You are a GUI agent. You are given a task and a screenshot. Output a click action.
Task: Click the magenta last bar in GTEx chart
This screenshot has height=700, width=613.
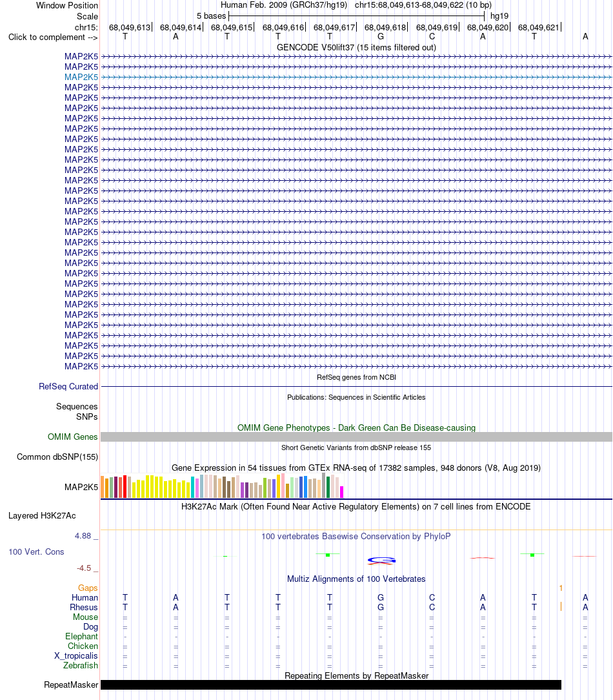tap(342, 492)
